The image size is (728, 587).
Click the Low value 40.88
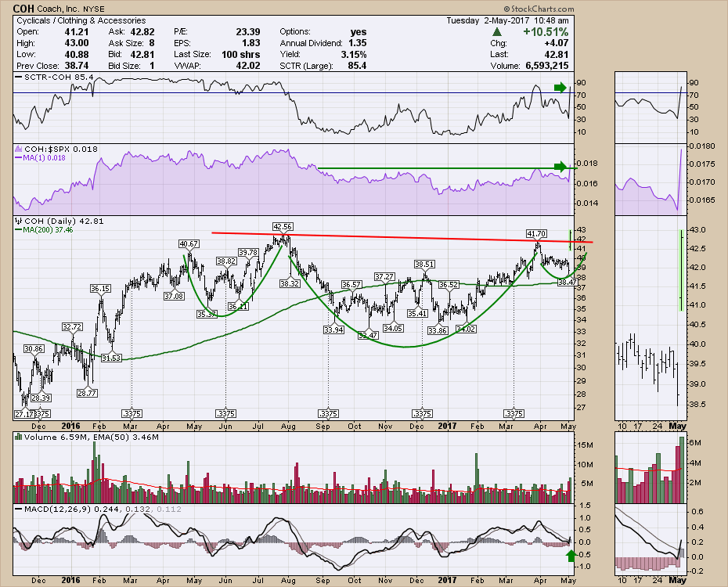pos(77,54)
